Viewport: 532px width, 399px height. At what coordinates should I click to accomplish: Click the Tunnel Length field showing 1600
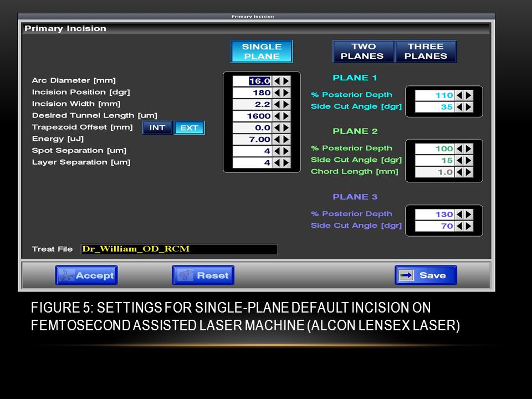253,116
